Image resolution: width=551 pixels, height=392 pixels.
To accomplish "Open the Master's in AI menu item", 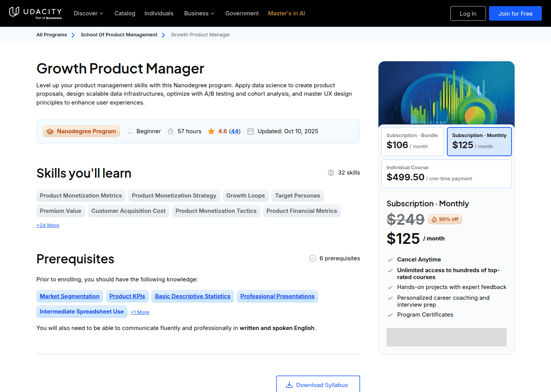I will [x=286, y=13].
